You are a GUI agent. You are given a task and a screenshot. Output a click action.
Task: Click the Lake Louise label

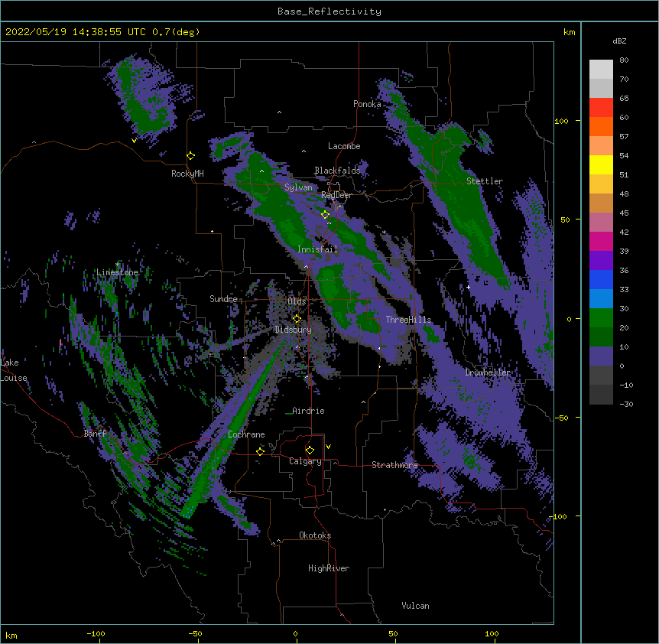pos(14,370)
